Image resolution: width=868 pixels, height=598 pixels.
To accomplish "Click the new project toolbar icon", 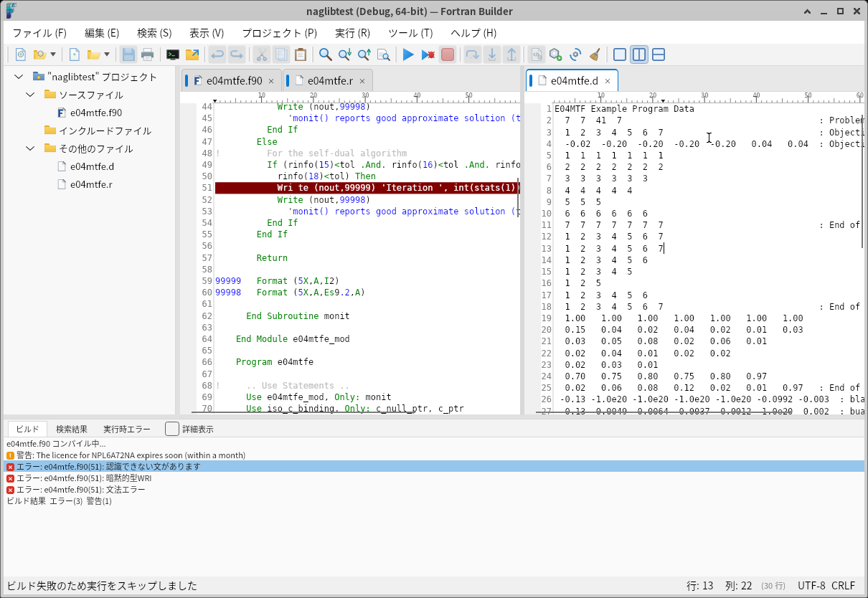I will click(x=21, y=54).
